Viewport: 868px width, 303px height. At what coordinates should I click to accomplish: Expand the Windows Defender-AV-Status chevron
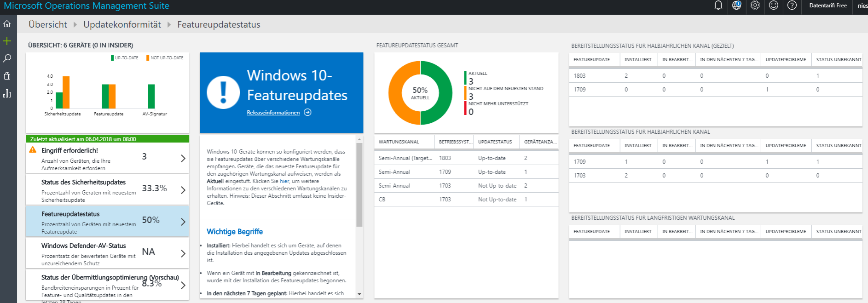pyautogui.click(x=183, y=253)
